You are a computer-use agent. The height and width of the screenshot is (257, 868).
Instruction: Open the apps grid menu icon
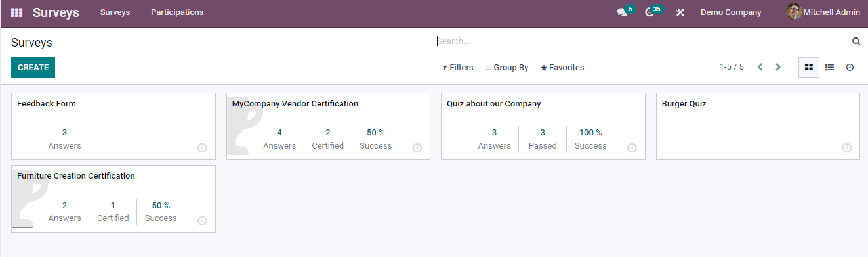click(x=16, y=12)
